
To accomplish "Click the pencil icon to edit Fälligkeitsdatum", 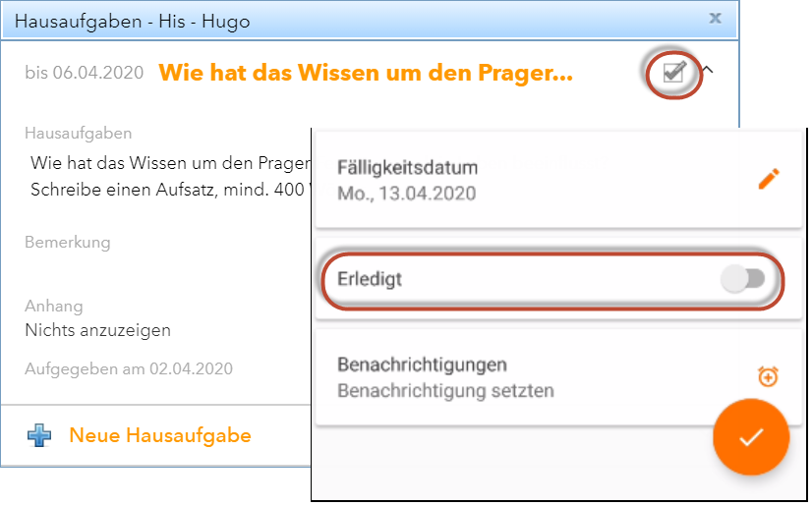I will tap(769, 180).
